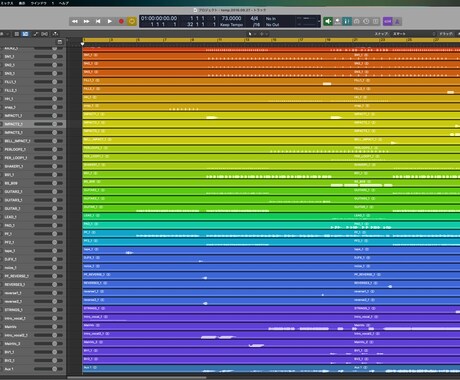The width and height of the screenshot is (460, 380).
Task: Select the purple STRINGS_1 region at start
Action: click(218, 310)
